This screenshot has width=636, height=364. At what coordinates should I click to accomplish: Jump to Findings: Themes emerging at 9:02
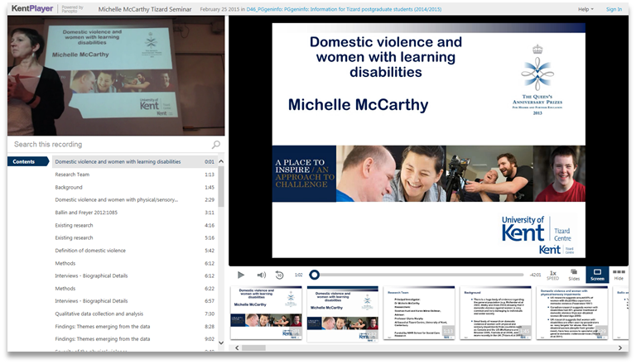(x=135, y=339)
